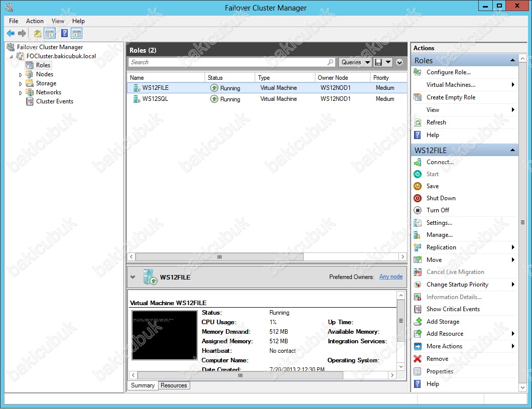Image resolution: width=532 pixels, height=409 pixels.
Task: Click the search magnifier icon
Action: [x=330, y=62]
